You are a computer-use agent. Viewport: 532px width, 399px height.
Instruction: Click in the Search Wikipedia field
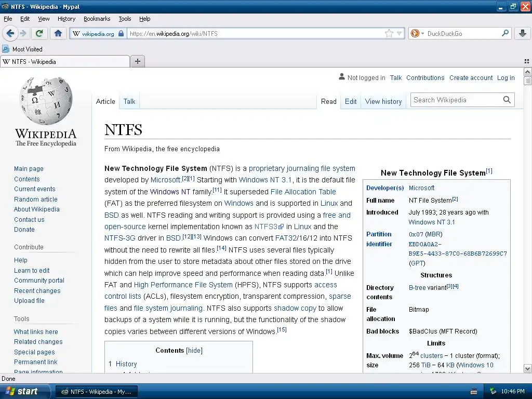pos(456,100)
